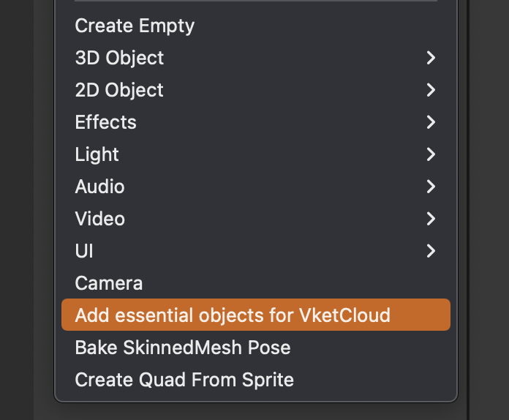Expand the UI submenu arrow
Image resolution: width=509 pixels, height=420 pixels.
431,251
